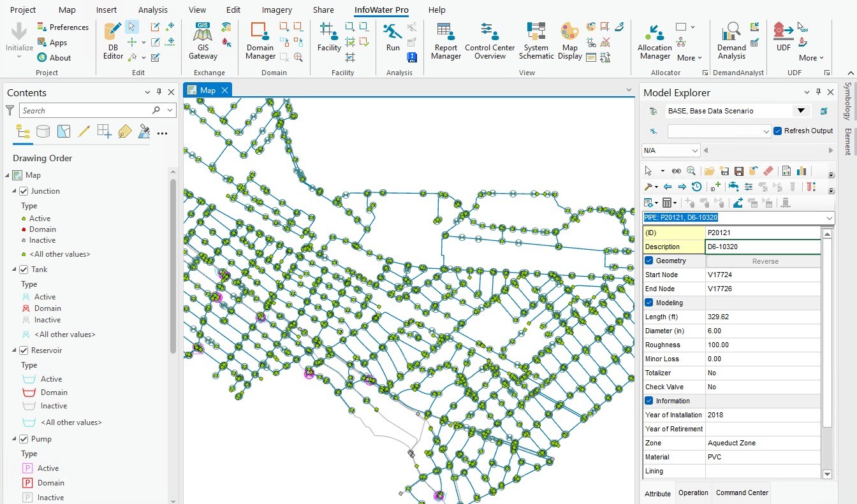This screenshot has width=857, height=504.
Task: Open the Domain Manager
Action: (x=260, y=40)
